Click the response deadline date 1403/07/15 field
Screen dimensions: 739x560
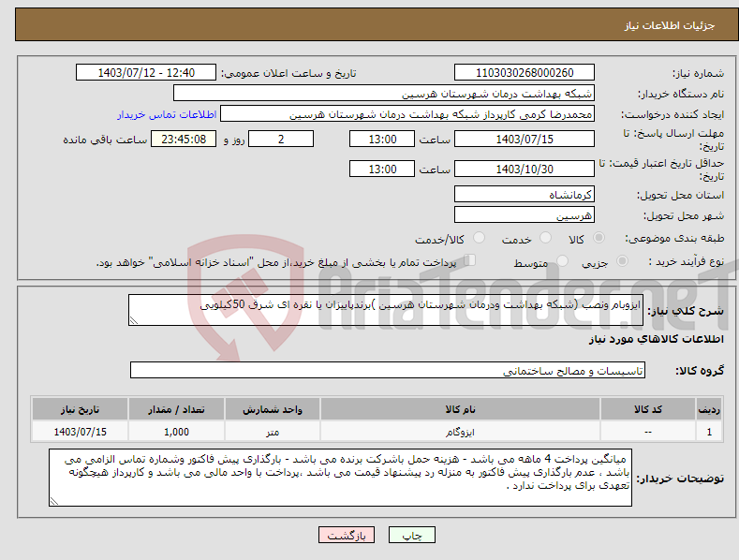click(x=525, y=139)
